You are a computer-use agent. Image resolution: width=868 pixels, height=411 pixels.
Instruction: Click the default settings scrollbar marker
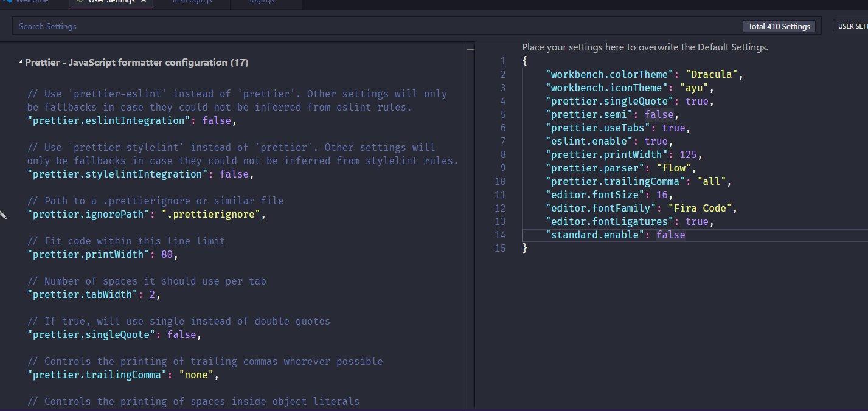tap(470, 49)
